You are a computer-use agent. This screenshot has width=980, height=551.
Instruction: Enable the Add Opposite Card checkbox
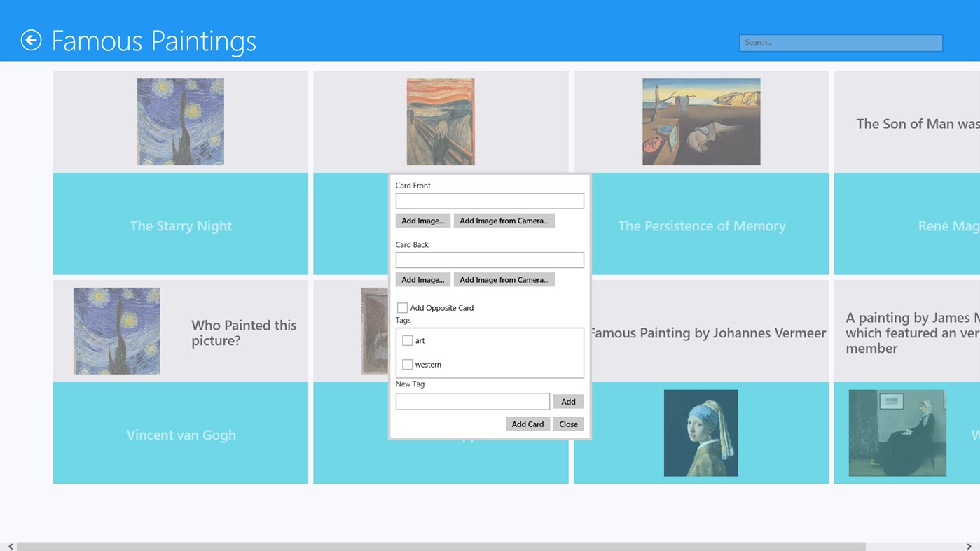point(402,307)
